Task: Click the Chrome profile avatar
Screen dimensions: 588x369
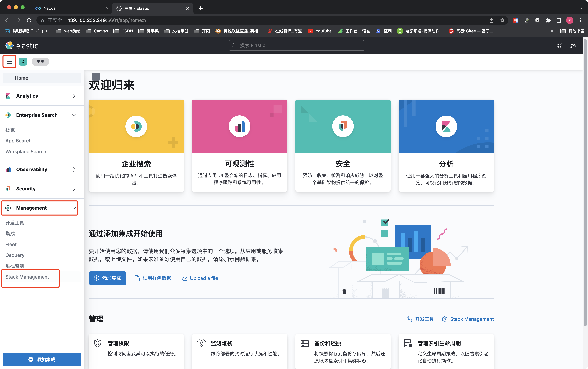Action: pos(570,20)
